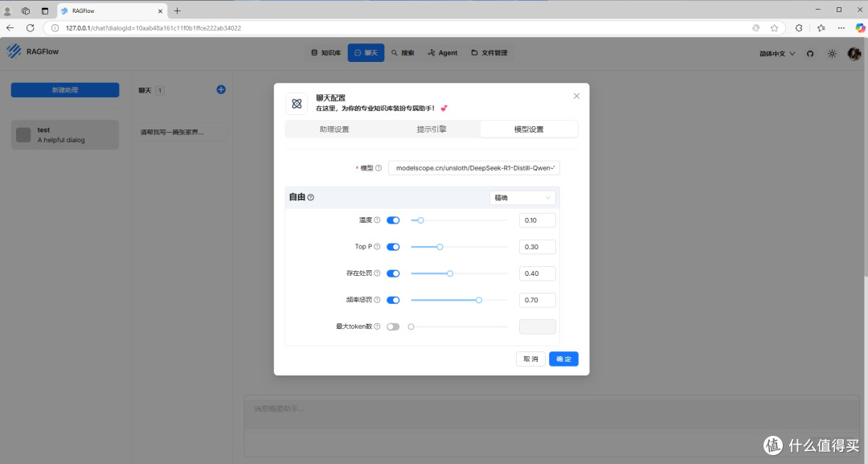Click the blue plus icon to add chat
The height and width of the screenshot is (464, 868).
coord(221,90)
